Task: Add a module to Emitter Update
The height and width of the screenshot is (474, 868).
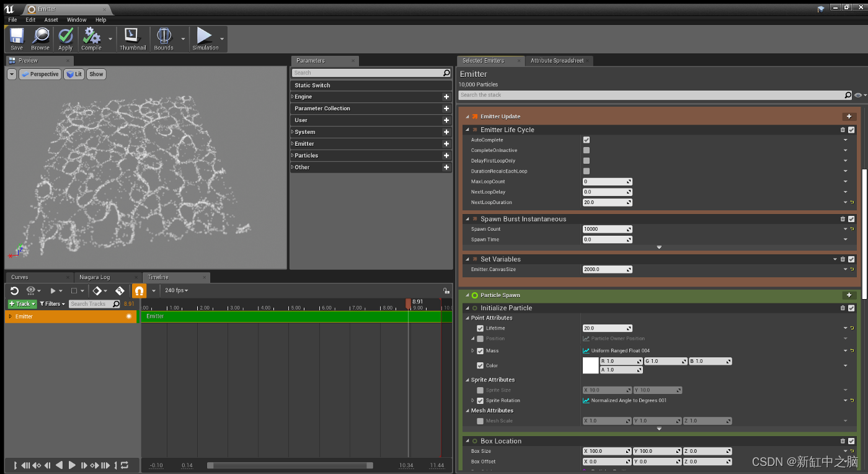Action: [849, 117]
